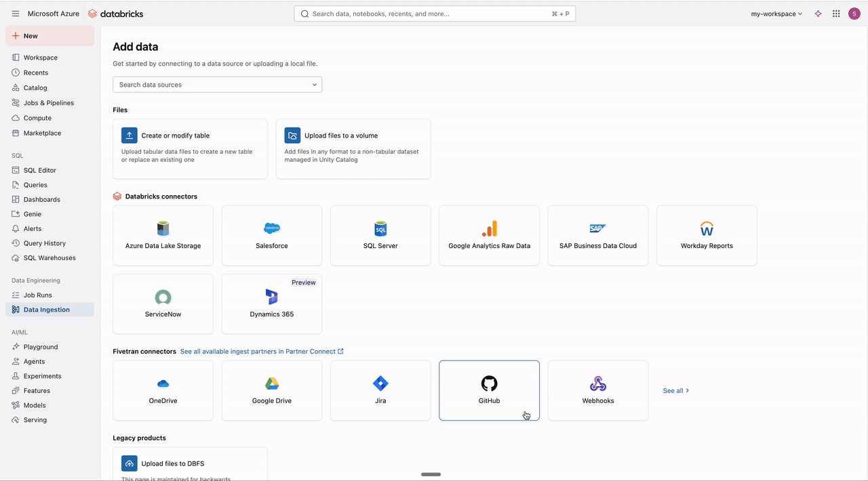This screenshot has height=481, width=868.
Task: Open the Webhooks connector
Action: coord(597,390)
